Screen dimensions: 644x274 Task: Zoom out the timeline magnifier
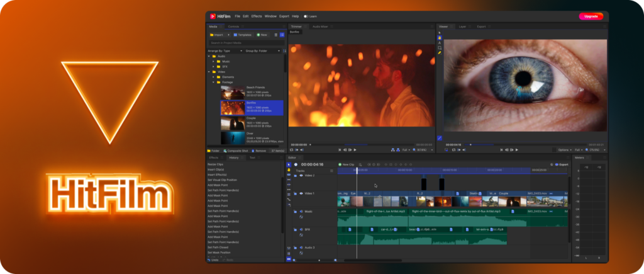(294, 260)
